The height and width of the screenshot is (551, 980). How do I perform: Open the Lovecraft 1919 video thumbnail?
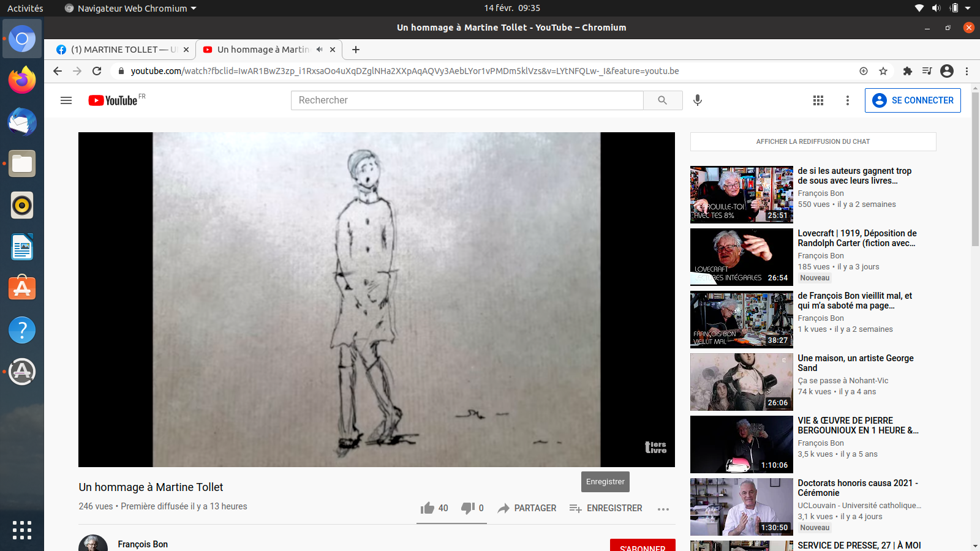[741, 257]
